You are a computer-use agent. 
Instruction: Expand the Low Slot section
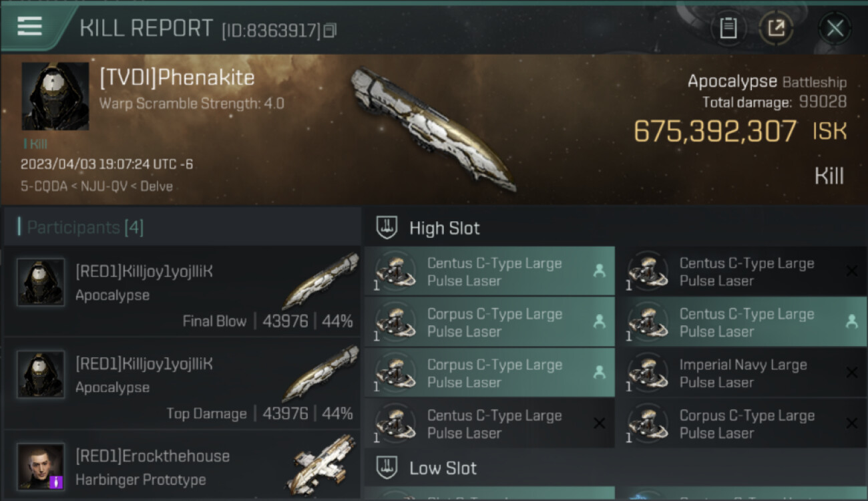click(x=387, y=468)
